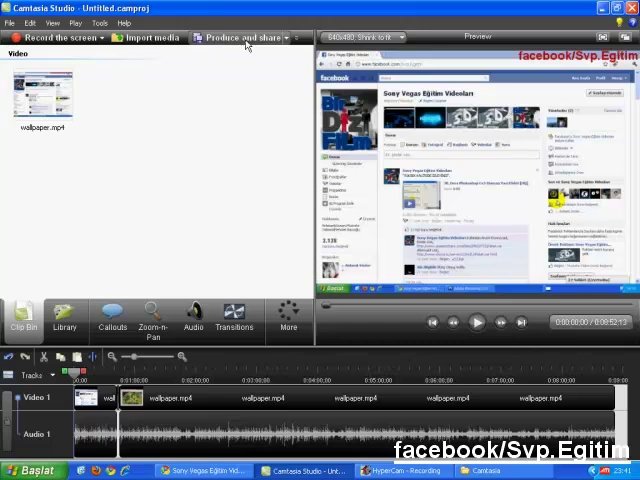The height and width of the screenshot is (480, 640).
Task: Zoom in the timeline magnifier icon
Action: click(x=182, y=357)
